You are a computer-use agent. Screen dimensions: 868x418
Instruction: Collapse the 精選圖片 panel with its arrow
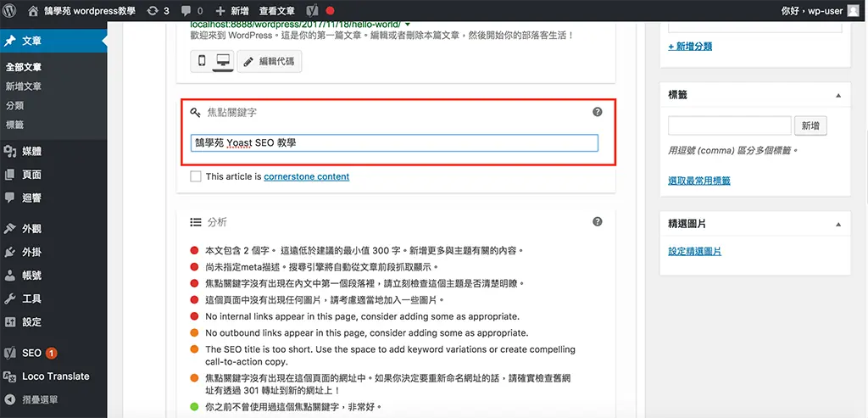coord(838,224)
